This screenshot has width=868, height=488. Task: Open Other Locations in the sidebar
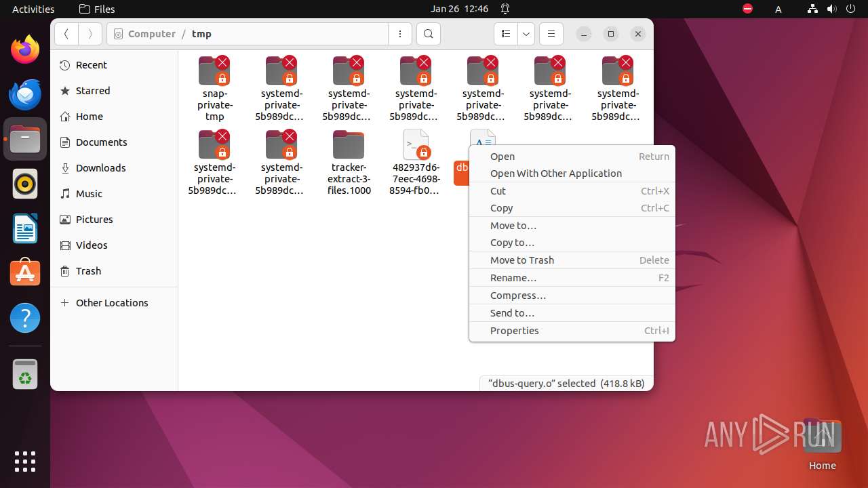(x=114, y=303)
